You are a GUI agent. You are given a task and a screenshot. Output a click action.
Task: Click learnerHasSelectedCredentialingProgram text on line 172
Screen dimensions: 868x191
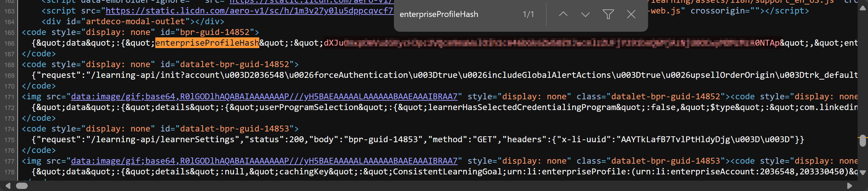[x=522, y=107]
